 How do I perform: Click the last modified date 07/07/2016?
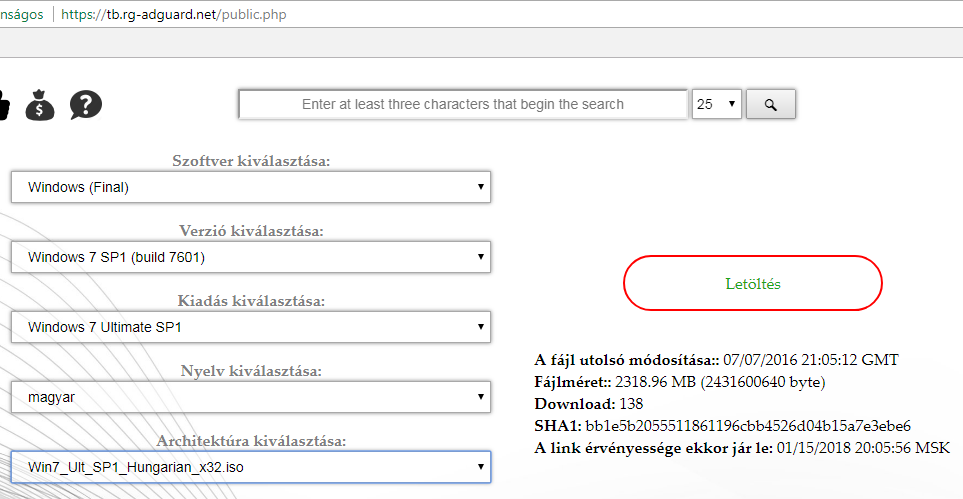[811, 360]
